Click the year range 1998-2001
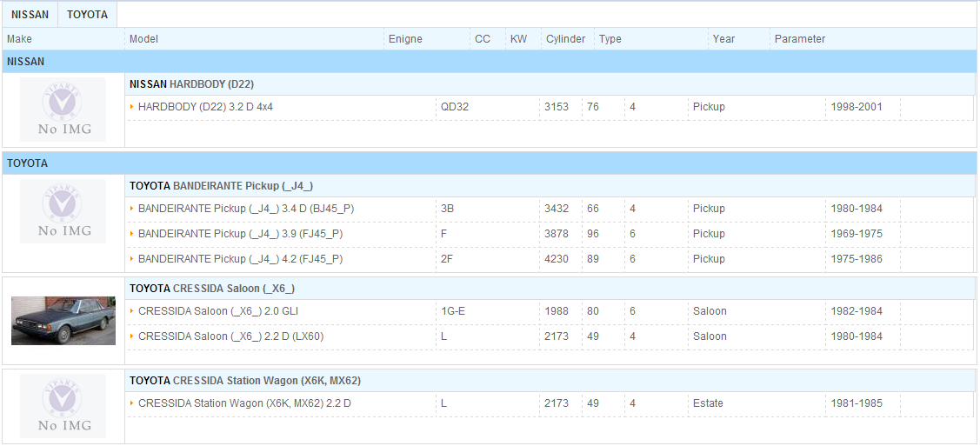The height and width of the screenshot is (446, 980). click(857, 107)
